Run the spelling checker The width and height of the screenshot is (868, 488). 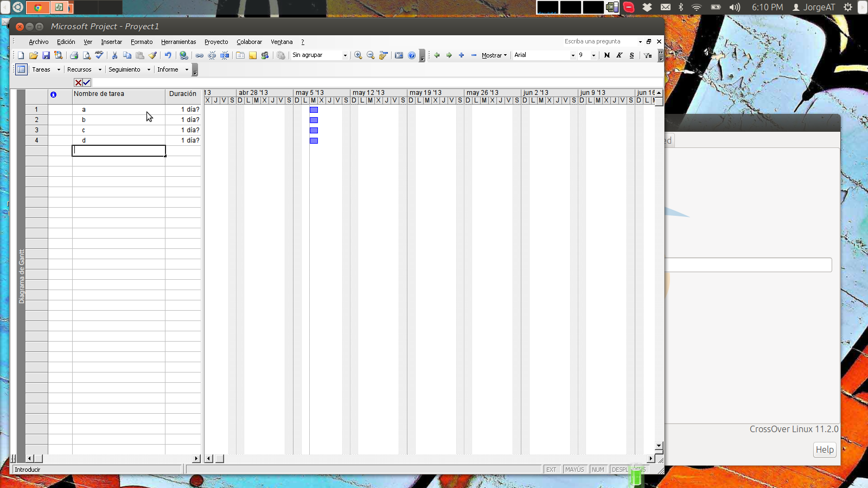99,55
